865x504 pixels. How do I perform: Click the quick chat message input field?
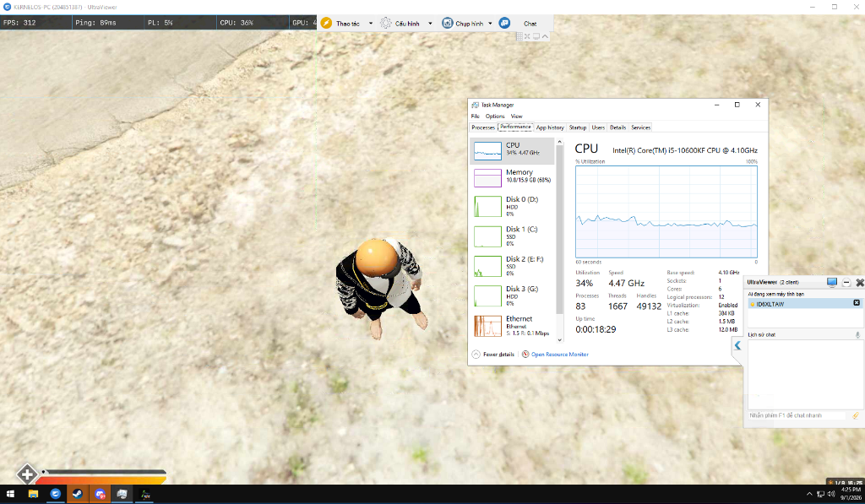(x=797, y=415)
